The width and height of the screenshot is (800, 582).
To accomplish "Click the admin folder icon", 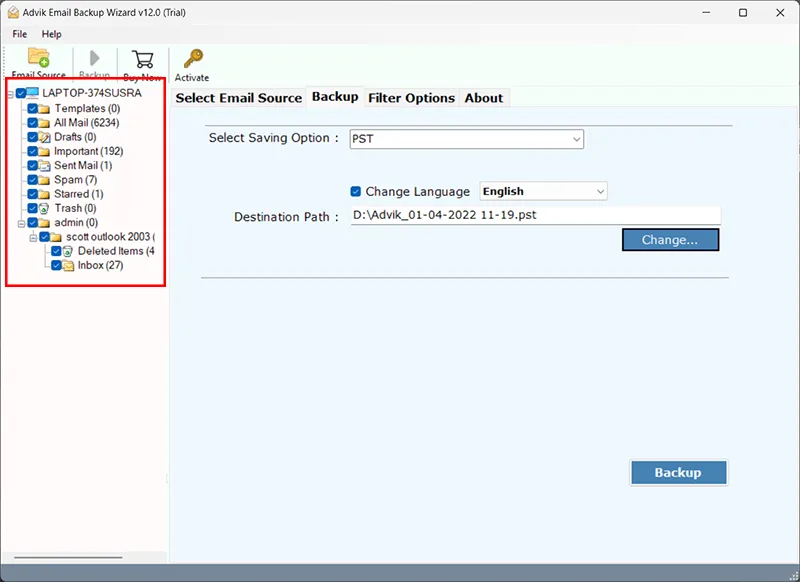I will click(44, 223).
